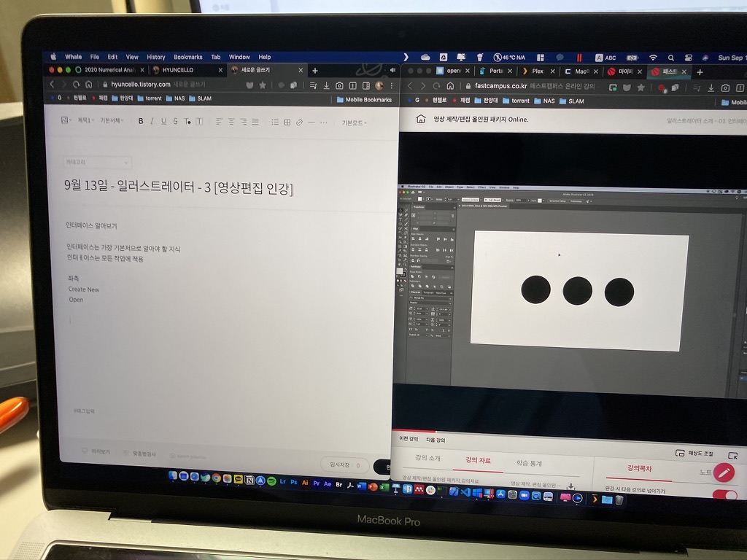
Task: Click the 임시저장 temporary save button
Action: pyautogui.click(x=344, y=464)
